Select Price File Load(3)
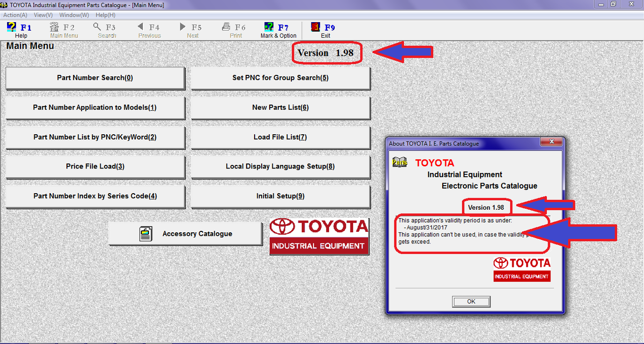The image size is (644, 344). pos(95,166)
